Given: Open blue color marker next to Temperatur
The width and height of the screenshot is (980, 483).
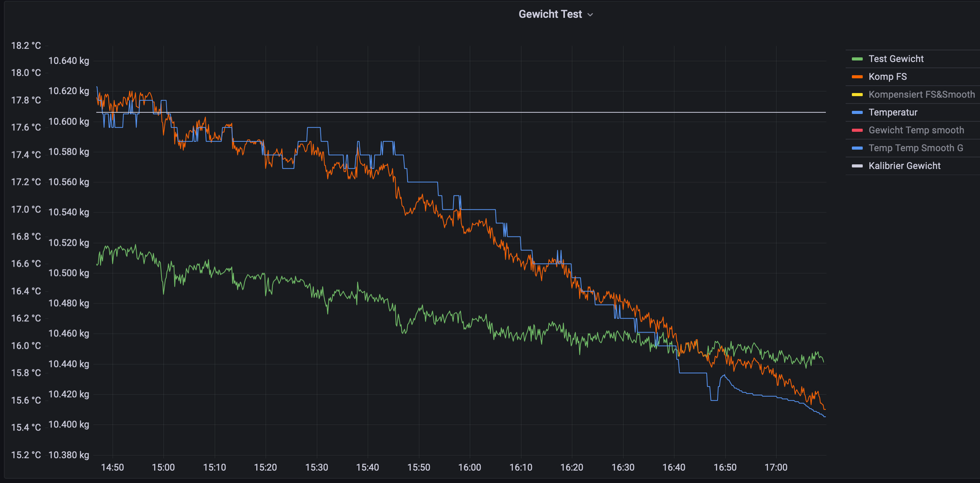Looking at the screenshot, I should tap(857, 113).
